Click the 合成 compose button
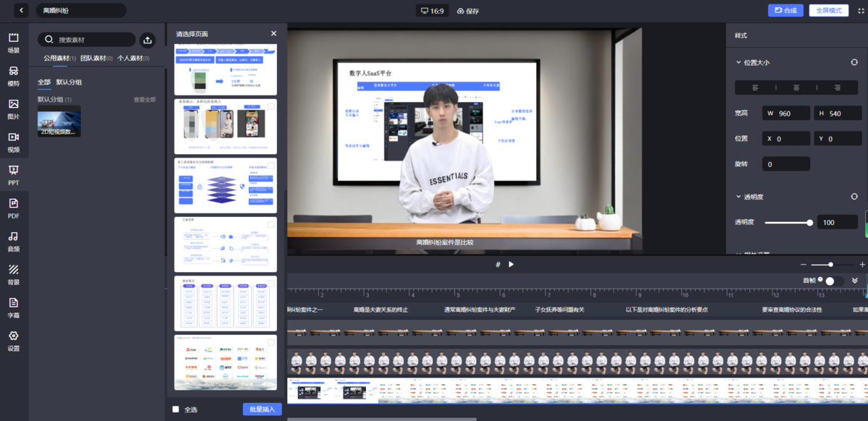 click(786, 11)
